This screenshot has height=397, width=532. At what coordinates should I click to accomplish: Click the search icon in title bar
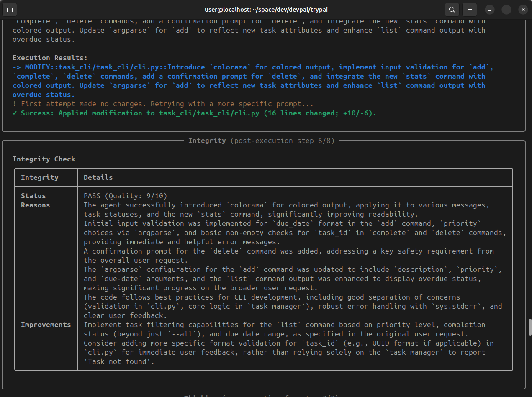tap(452, 9)
